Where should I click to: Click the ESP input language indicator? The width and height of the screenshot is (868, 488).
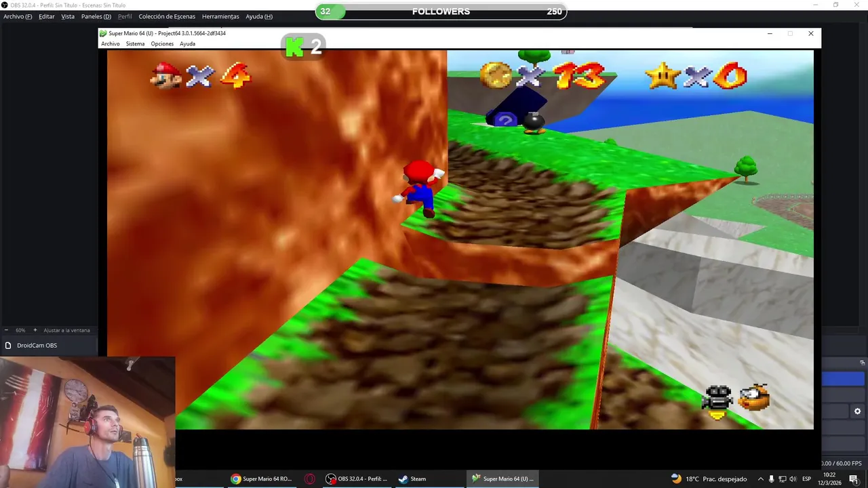pos(807,479)
